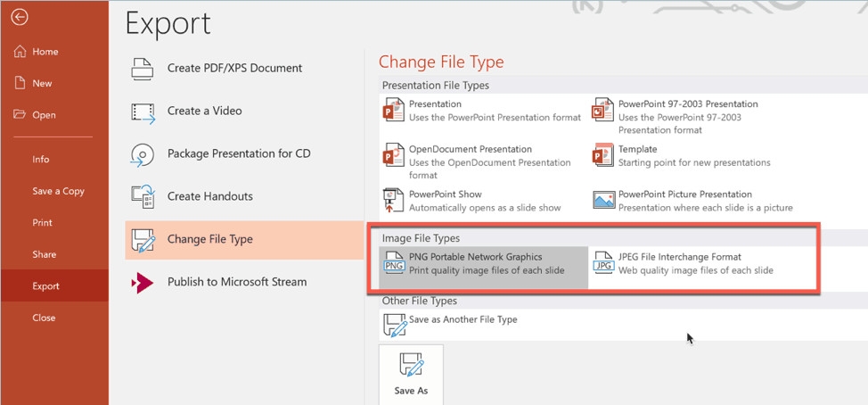Select the Change File Type option
This screenshot has height=405, width=868.
pos(244,239)
